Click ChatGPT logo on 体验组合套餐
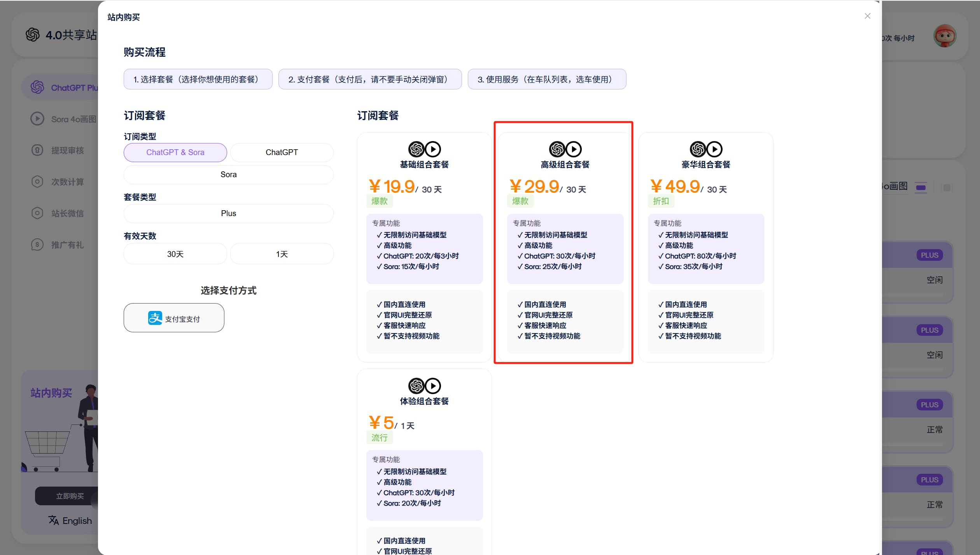The height and width of the screenshot is (555, 980). point(416,386)
